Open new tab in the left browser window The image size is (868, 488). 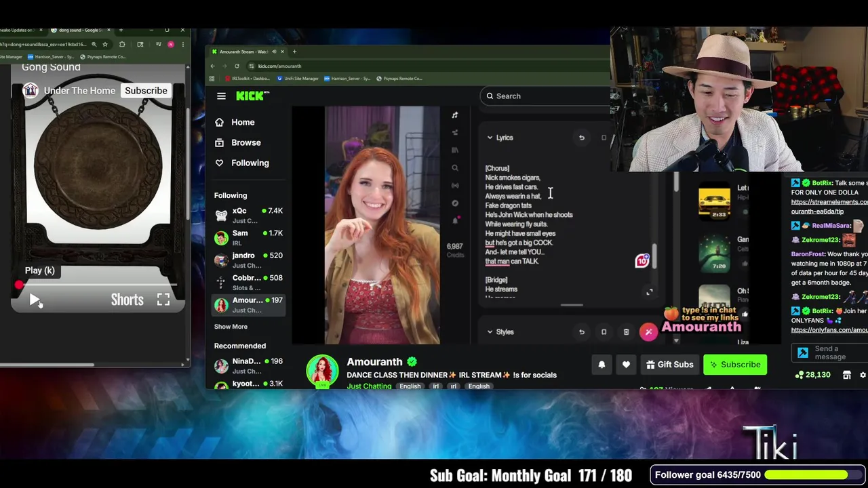(x=121, y=30)
